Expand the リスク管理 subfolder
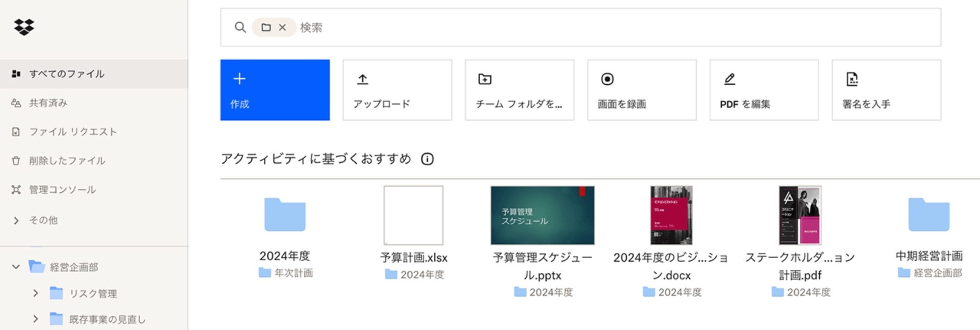Image resolution: width=980 pixels, height=330 pixels. [x=36, y=293]
